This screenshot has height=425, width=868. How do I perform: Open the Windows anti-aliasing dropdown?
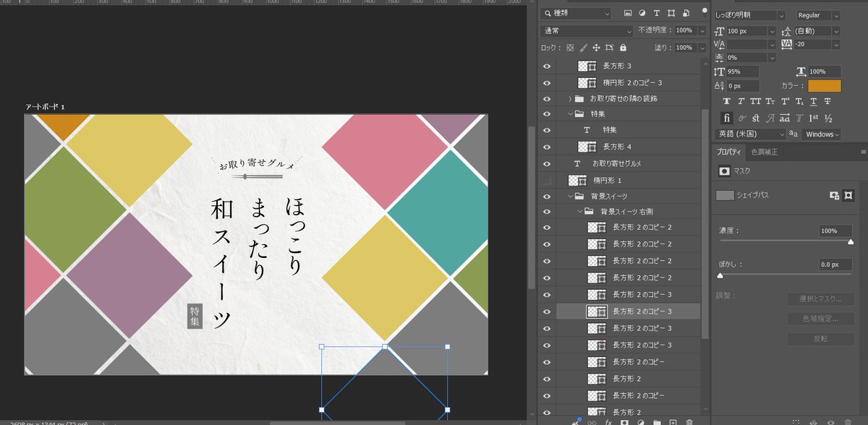click(x=821, y=134)
